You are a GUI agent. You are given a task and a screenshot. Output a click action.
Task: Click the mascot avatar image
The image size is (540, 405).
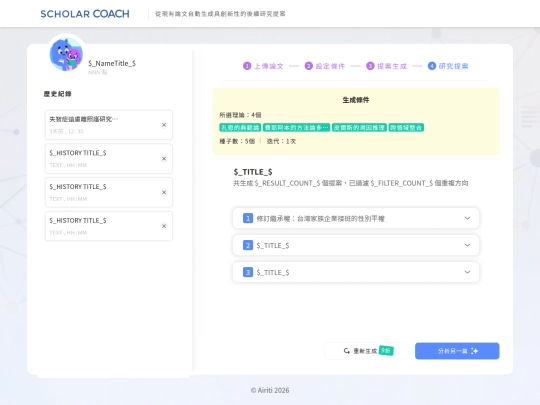coord(66,54)
